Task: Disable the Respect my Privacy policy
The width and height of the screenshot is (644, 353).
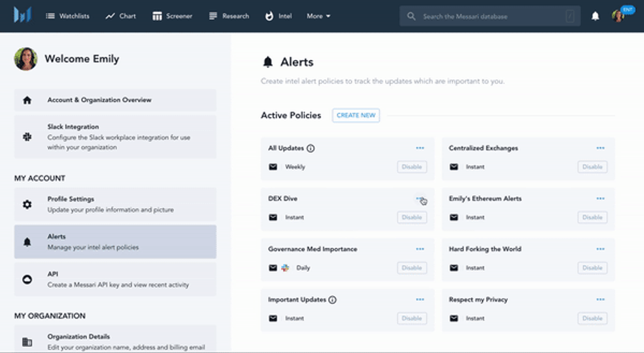Action: (x=592, y=318)
